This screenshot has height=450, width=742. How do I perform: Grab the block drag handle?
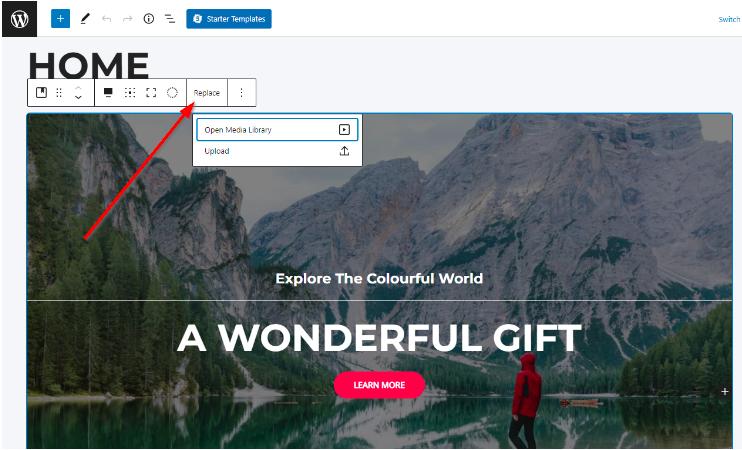(59, 93)
